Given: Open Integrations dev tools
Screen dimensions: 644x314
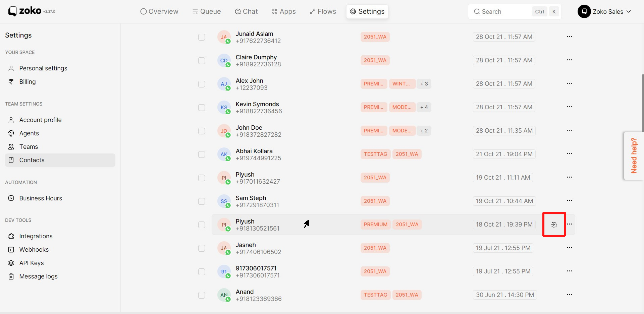Looking at the screenshot, I should point(60,236).
